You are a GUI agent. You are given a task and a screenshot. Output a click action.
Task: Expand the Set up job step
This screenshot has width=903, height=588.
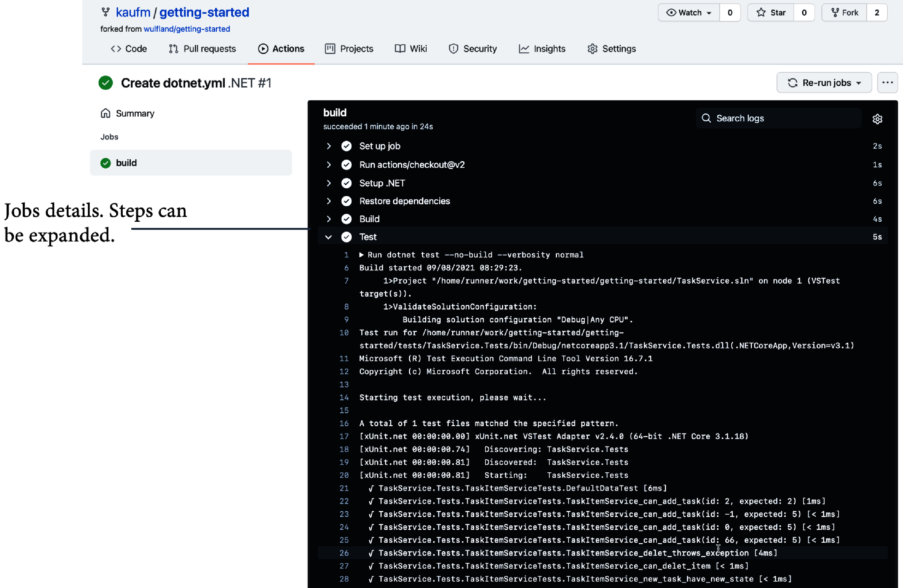[328, 146]
